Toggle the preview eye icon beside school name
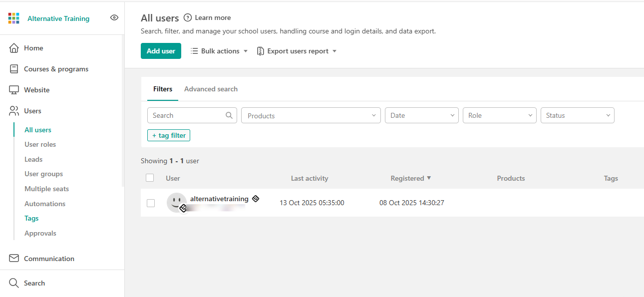This screenshot has height=297, width=644. point(114,17)
